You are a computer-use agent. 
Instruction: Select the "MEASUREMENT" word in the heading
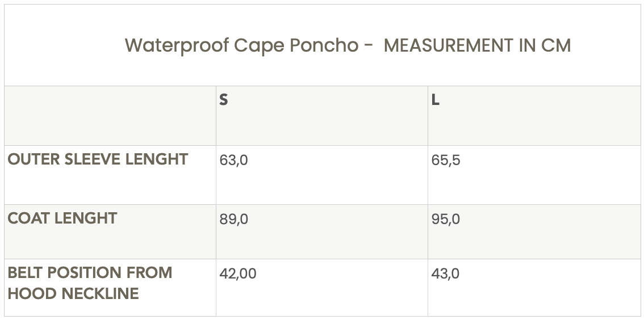coord(449,45)
